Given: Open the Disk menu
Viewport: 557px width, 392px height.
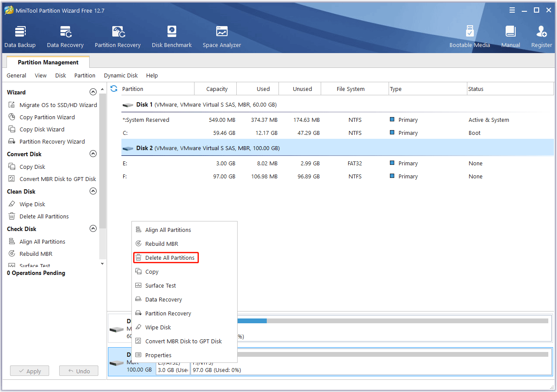Looking at the screenshot, I should [x=60, y=75].
